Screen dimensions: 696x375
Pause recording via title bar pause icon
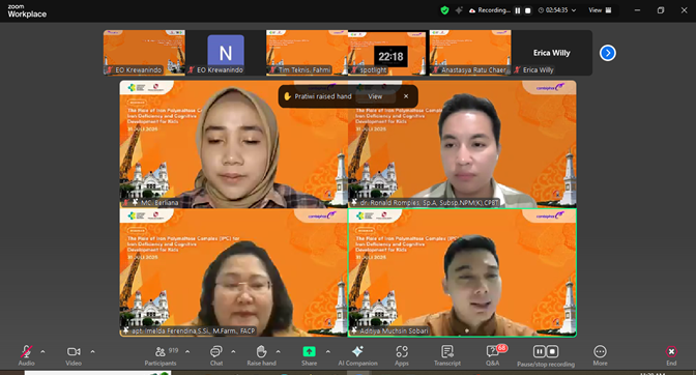[518, 10]
